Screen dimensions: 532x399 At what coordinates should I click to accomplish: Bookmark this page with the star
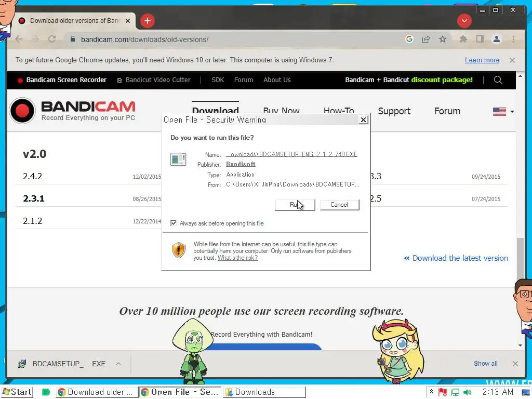click(443, 39)
